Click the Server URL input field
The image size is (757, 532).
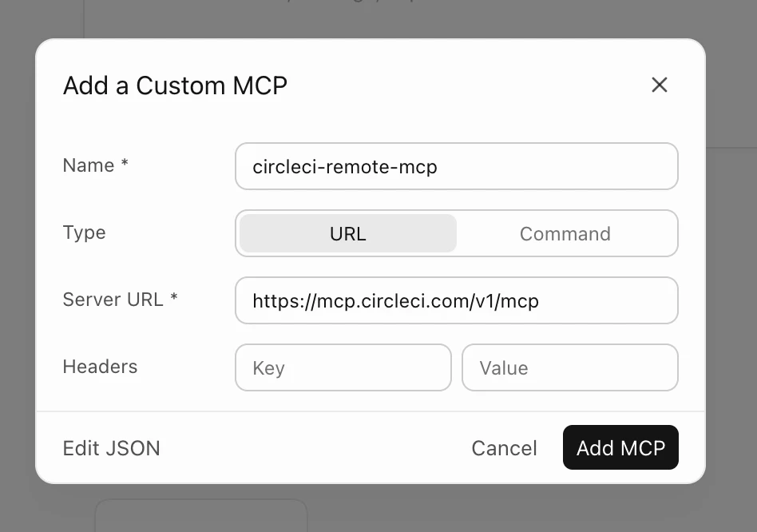pyautogui.click(x=456, y=300)
